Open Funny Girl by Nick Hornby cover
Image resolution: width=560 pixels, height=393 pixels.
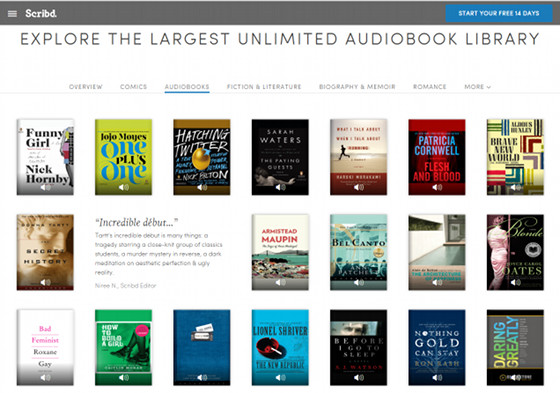(45, 157)
